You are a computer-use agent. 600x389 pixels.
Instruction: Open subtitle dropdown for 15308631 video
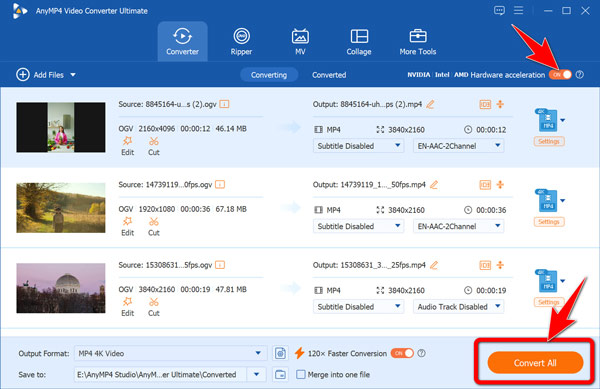[x=359, y=306]
